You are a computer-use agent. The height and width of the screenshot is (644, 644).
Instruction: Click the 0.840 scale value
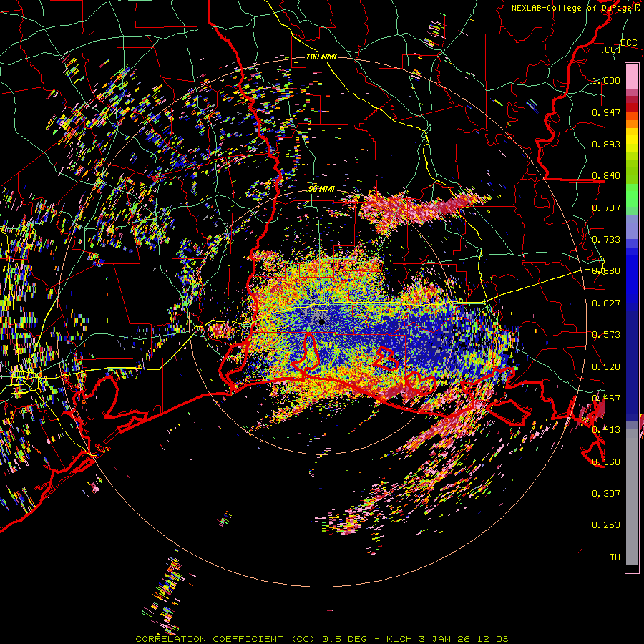(x=606, y=176)
